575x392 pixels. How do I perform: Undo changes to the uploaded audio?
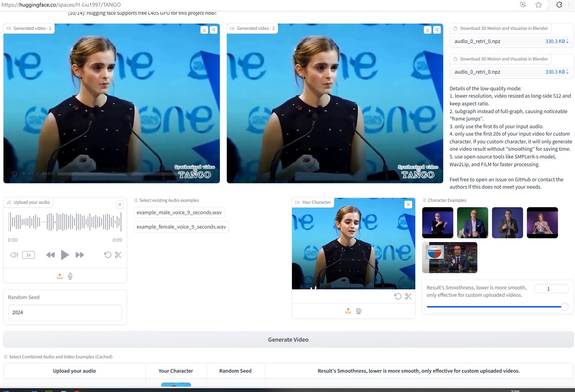point(108,255)
